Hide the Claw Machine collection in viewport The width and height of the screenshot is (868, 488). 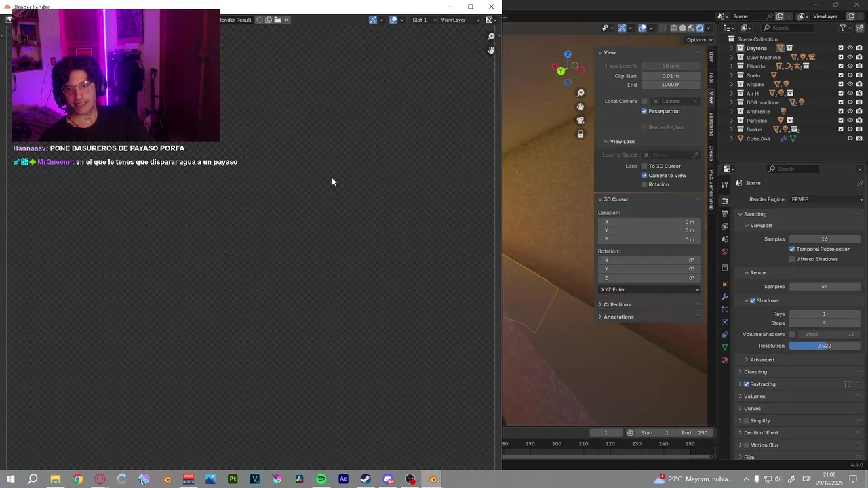[x=850, y=58]
